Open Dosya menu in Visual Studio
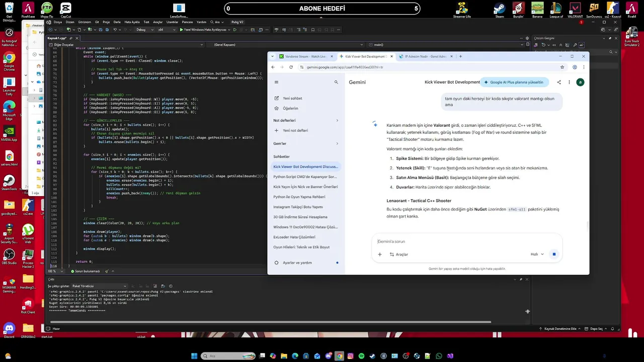This screenshot has height=362, width=644. [x=58, y=22]
